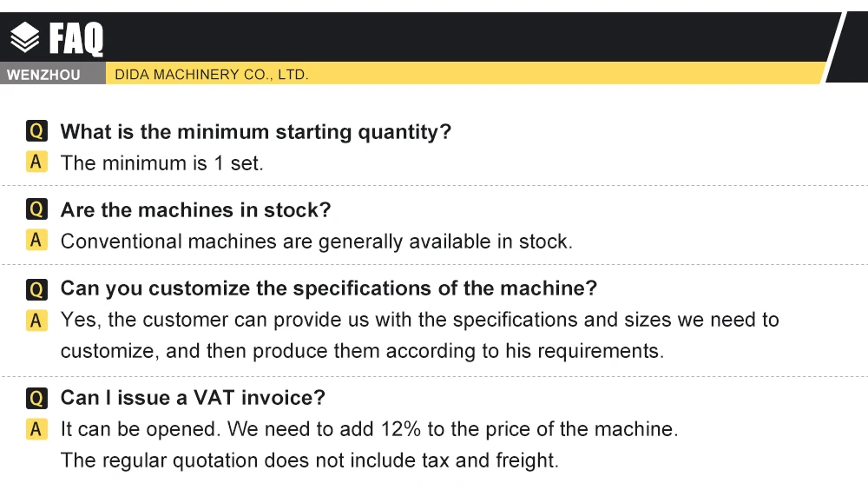Click 'The regular quotation does not include tax' line
Image resolution: width=868 pixels, height=490 pixels.
coord(309,460)
